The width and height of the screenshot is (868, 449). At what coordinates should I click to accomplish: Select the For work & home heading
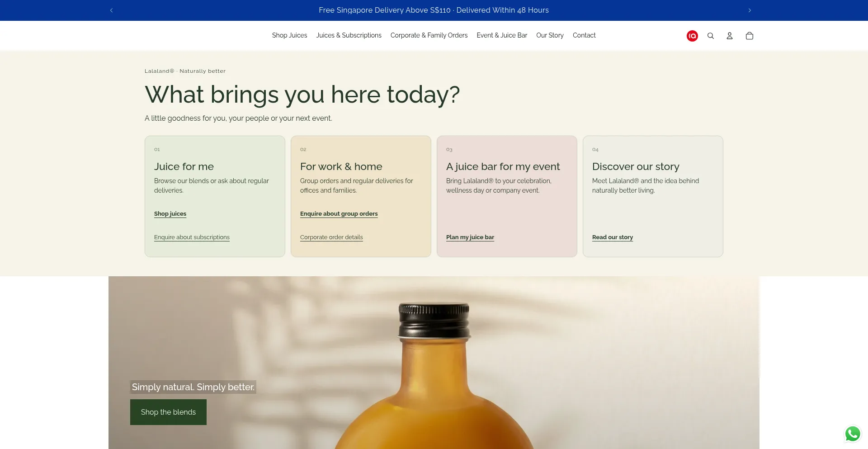(341, 166)
